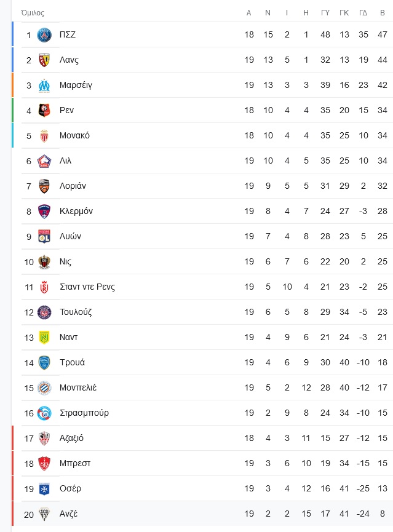Click the Μπρεστ red shield icon
393x532 pixels.
44,464
